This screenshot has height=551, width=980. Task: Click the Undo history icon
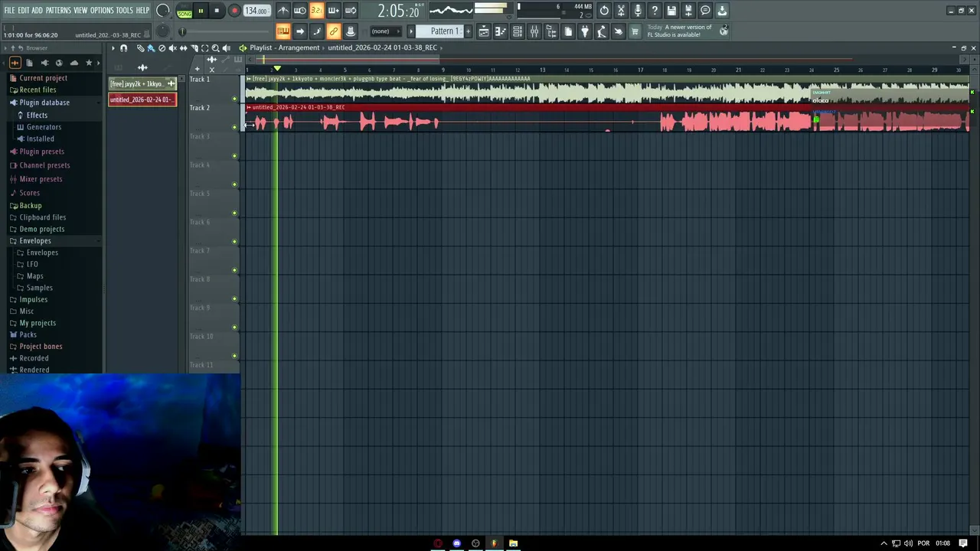(604, 11)
